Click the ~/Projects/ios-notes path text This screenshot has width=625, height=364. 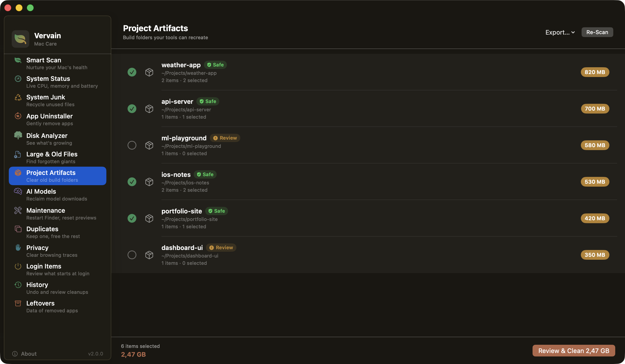pyautogui.click(x=185, y=183)
